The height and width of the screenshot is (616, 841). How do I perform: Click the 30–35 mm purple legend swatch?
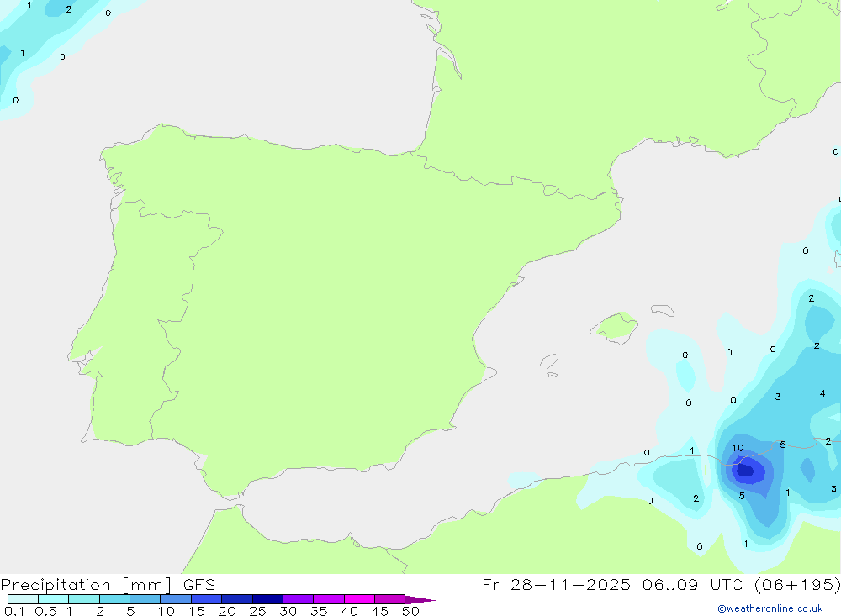(x=298, y=599)
